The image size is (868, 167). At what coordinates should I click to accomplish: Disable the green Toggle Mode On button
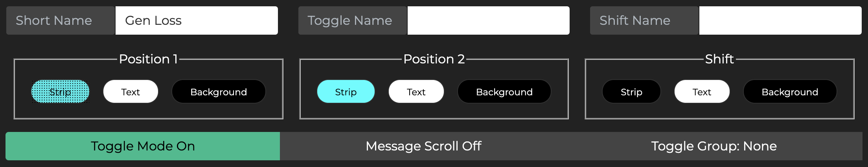click(143, 146)
